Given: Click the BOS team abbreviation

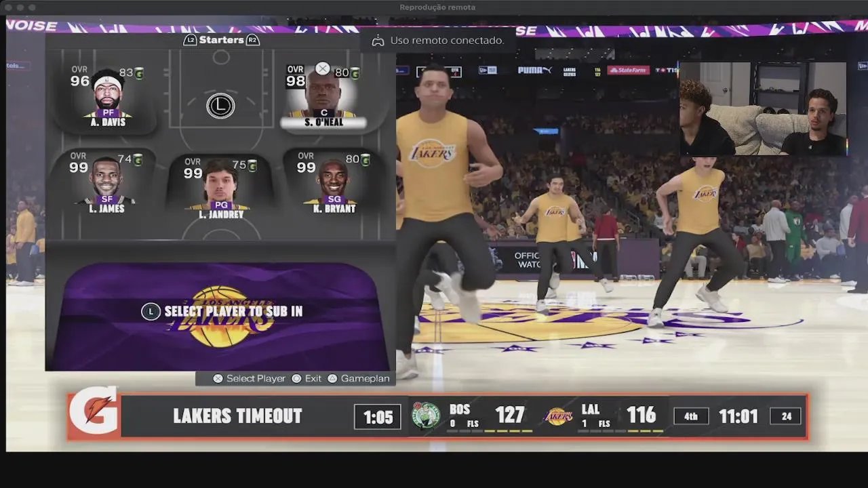Looking at the screenshot, I should [x=459, y=409].
